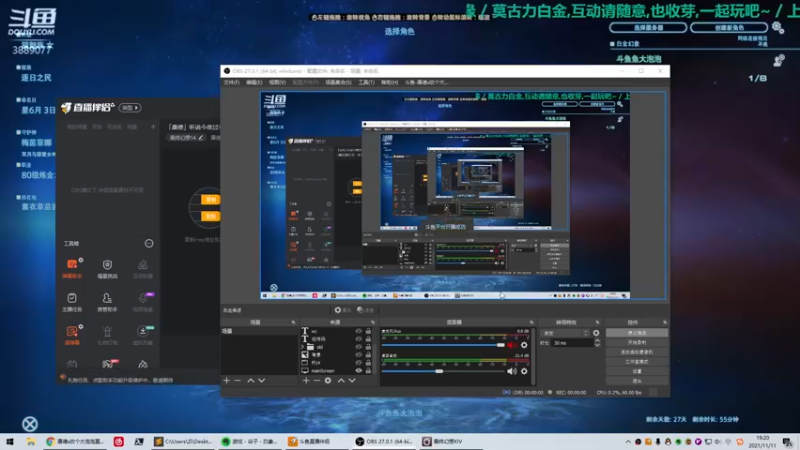Open the 帮助(H) menu in OBS
Viewport: 800px width, 450px height.
(x=389, y=82)
